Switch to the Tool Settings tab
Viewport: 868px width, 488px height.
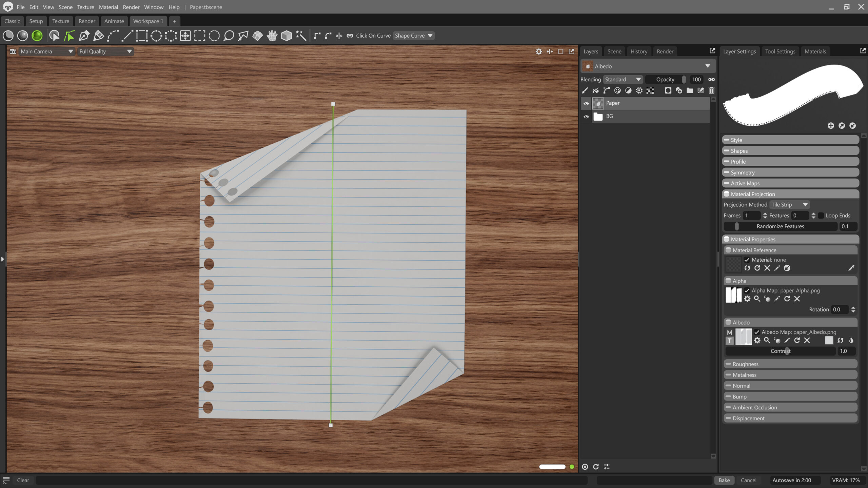780,52
